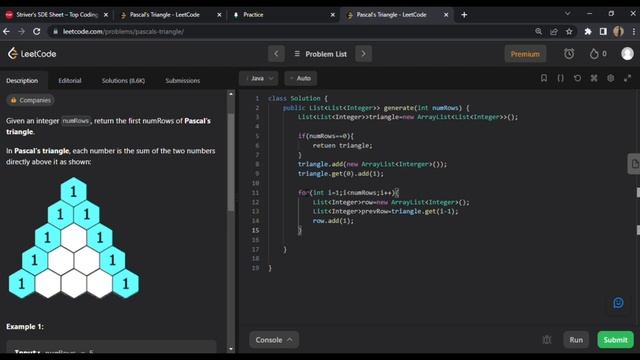Click the debugger icon beside Run
Viewport: 640px width, 360px height.
point(547,340)
